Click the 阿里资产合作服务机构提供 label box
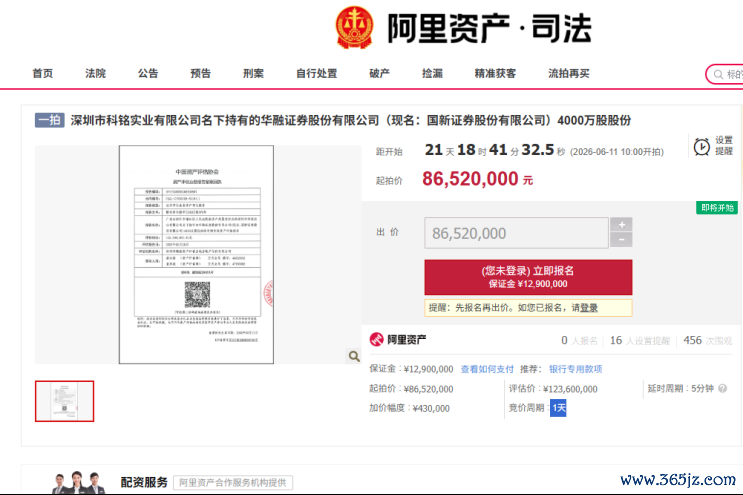 233,483
